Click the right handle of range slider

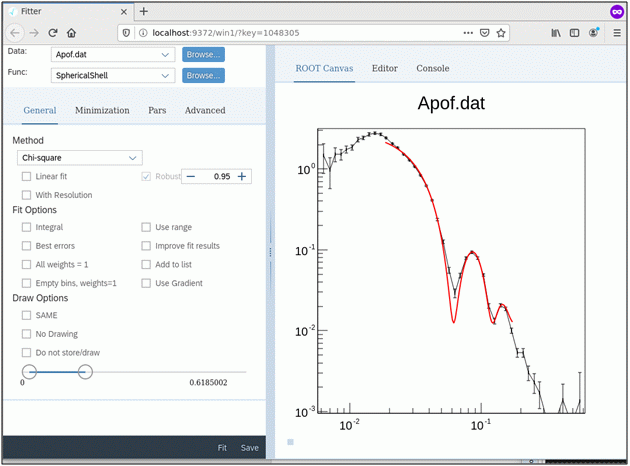coord(85,372)
